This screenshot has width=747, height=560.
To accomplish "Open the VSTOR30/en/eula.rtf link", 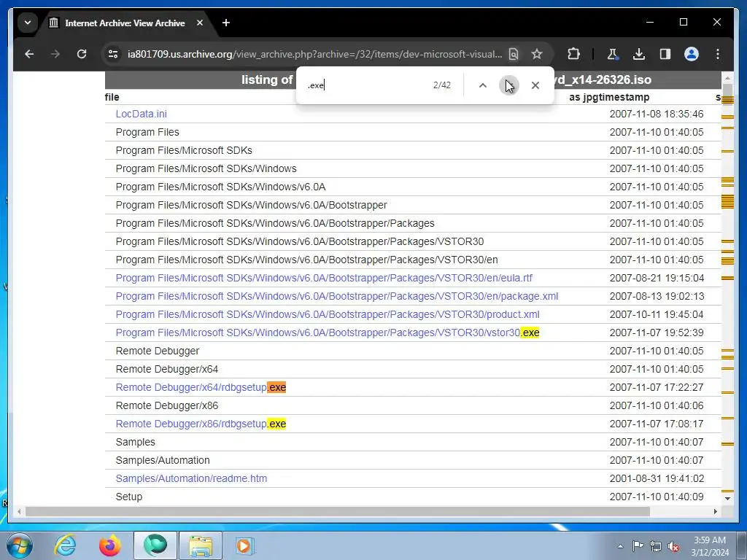I will tap(324, 278).
